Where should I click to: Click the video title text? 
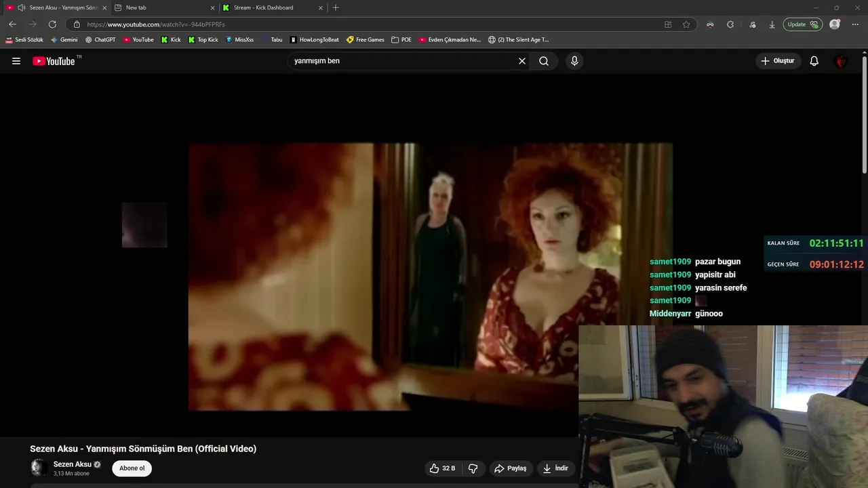point(143,449)
